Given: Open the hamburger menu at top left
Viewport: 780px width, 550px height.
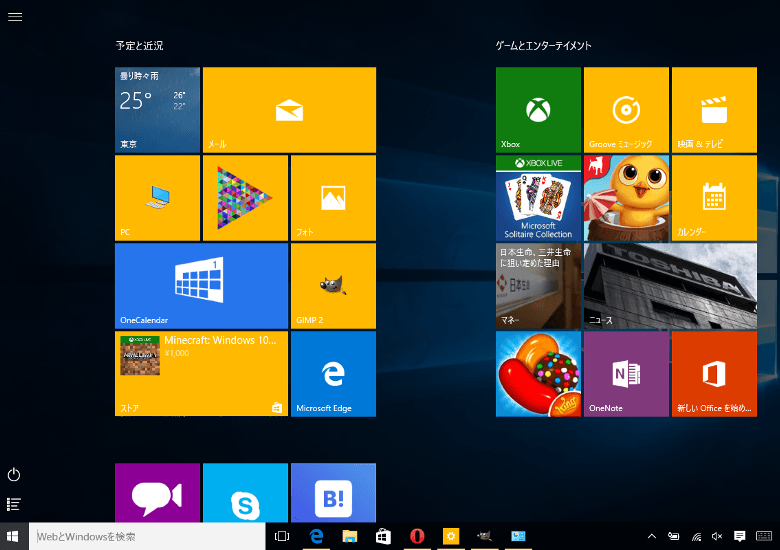Looking at the screenshot, I should (x=15, y=17).
